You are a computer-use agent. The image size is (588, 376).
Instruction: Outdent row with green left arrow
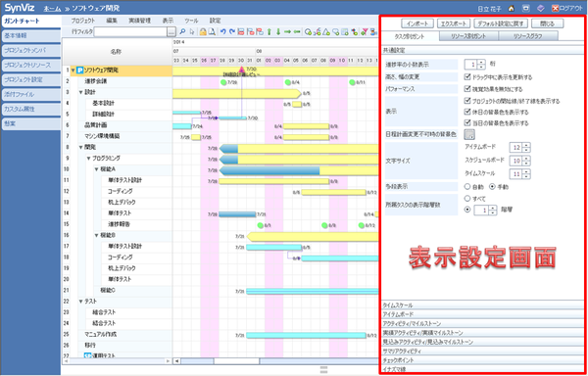pos(297,32)
